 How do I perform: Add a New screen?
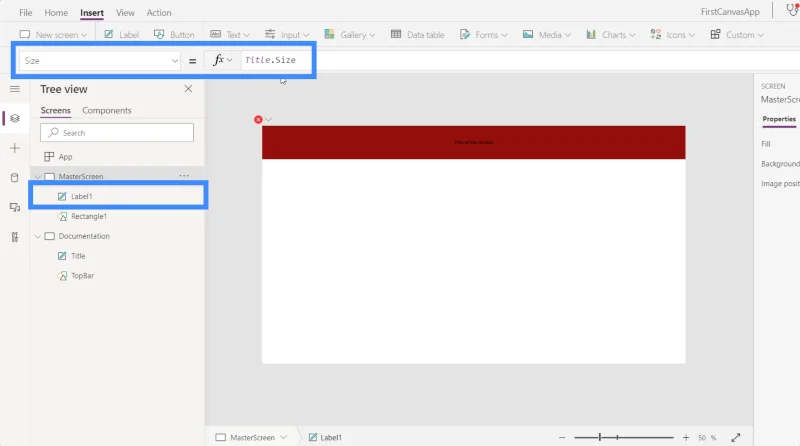pyautogui.click(x=53, y=35)
